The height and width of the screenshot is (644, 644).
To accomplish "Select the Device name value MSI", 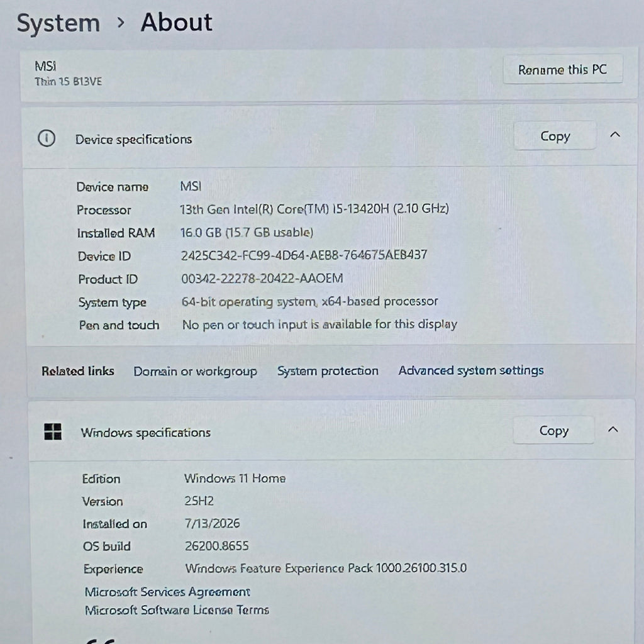I will pos(191,186).
